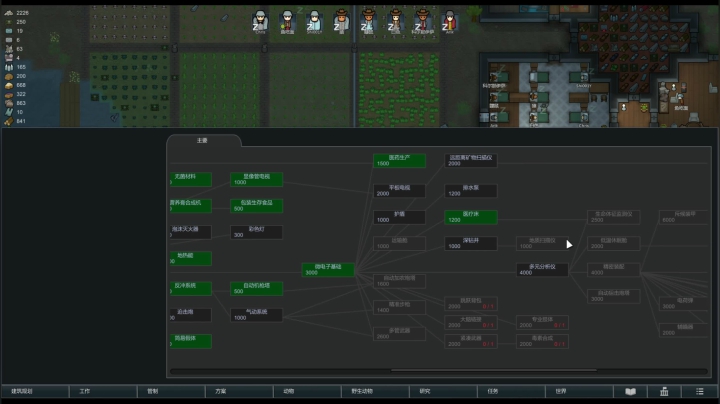Viewport: 720px width, 404px height.
Task: Select 地质扫描仪 1000 research node
Action: coord(542,243)
